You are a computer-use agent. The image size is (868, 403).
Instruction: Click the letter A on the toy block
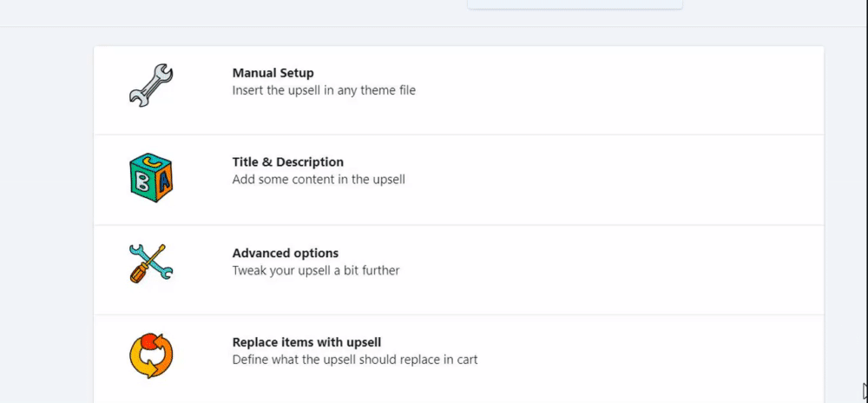click(164, 182)
